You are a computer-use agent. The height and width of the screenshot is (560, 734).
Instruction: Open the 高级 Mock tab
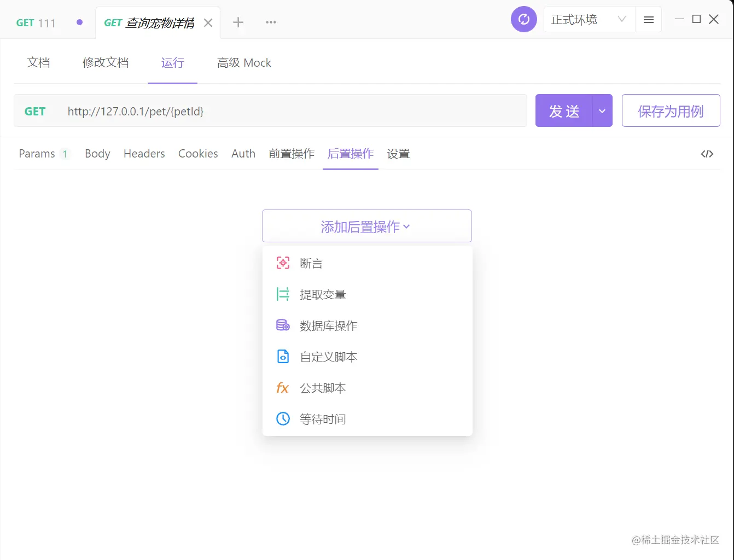[244, 62]
